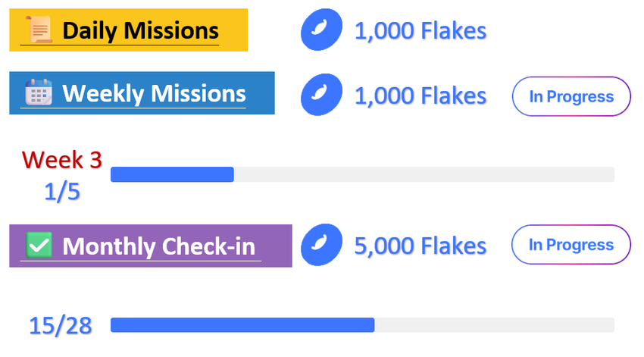
Task: Select the Daily Missions 1,000 Flakes reward text
Action: pos(420,31)
